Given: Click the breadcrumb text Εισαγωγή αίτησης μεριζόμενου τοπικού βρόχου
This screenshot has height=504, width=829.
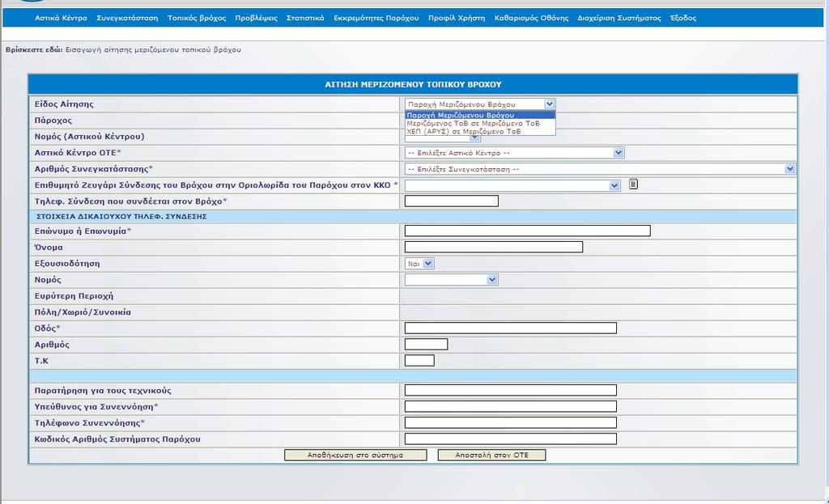Looking at the screenshot, I should pos(153,49).
